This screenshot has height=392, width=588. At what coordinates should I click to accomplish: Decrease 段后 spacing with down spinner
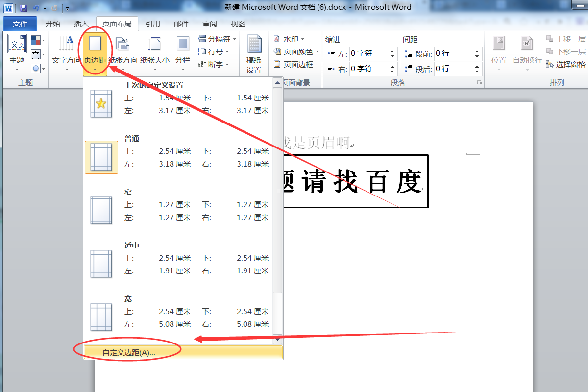(478, 72)
